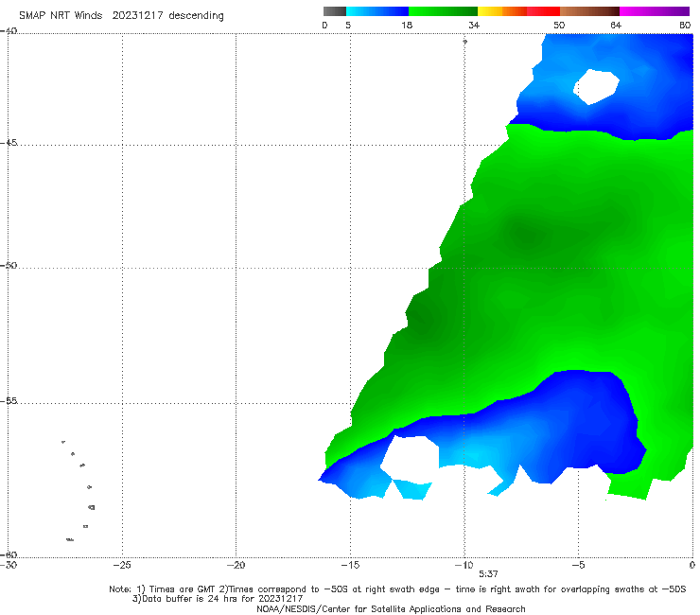Click longitude axis label '-5'
Screen dimensions: 700x615
pyautogui.click(x=578, y=565)
